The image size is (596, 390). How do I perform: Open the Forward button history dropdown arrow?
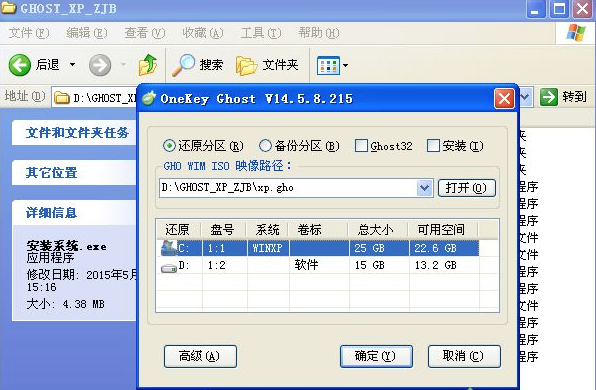pyautogui.click(x=123, y=65)
